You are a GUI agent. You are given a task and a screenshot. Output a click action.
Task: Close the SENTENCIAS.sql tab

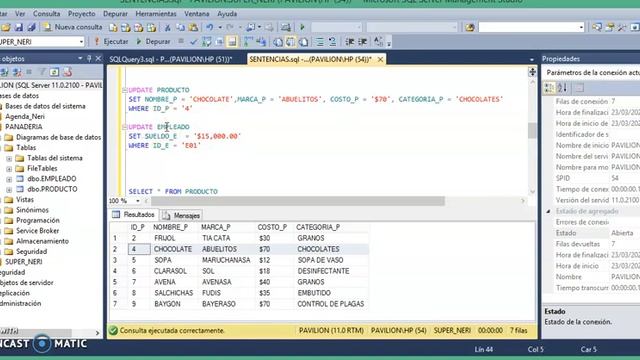[380, 59]
